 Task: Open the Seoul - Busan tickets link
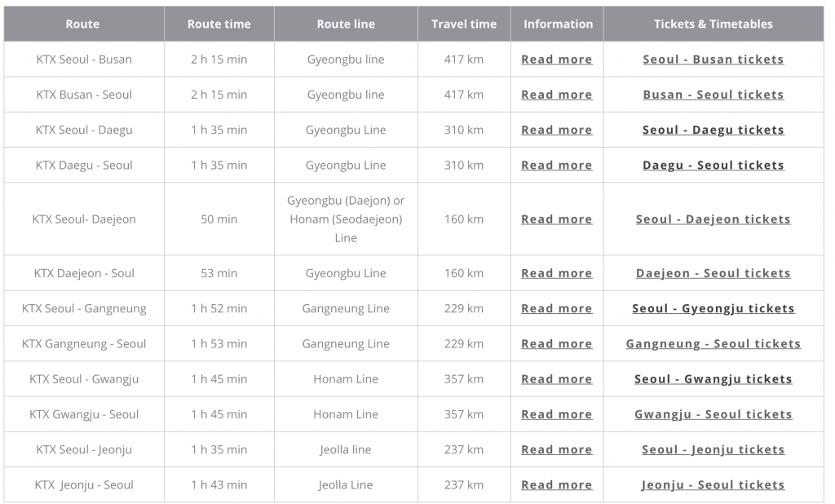pyautogui.click(x=713, y=60)
